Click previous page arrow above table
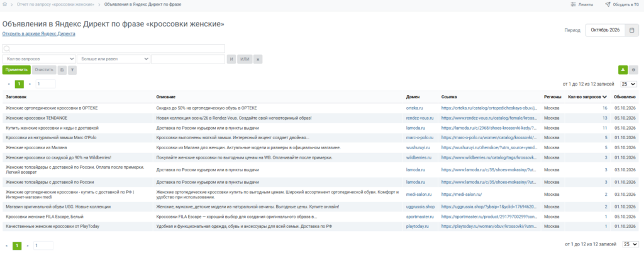This screenshot has height=255, width=644. [x=9, y=84]
